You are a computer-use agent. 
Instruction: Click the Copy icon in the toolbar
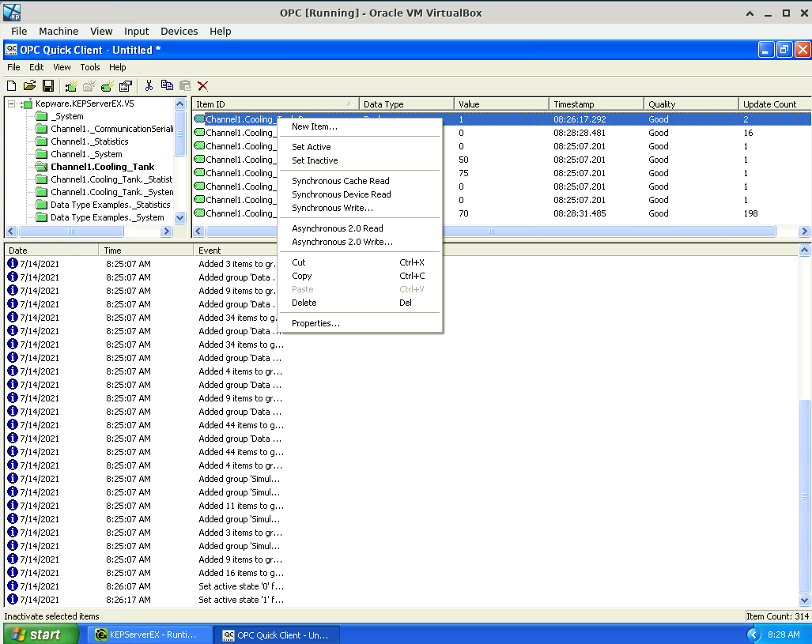coord(167,86)
